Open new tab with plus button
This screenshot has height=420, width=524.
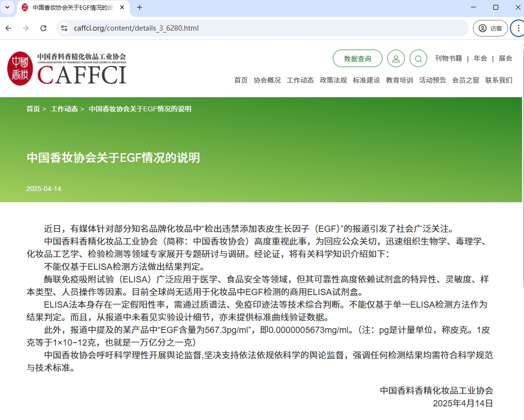(x=140, y=7)
